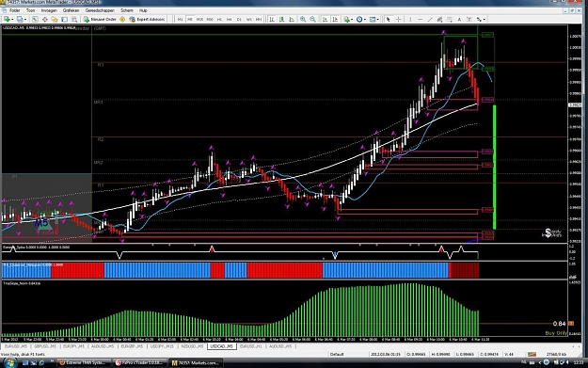Zoom out of the chart
This screenshot has width=588, height=368.
312,19
